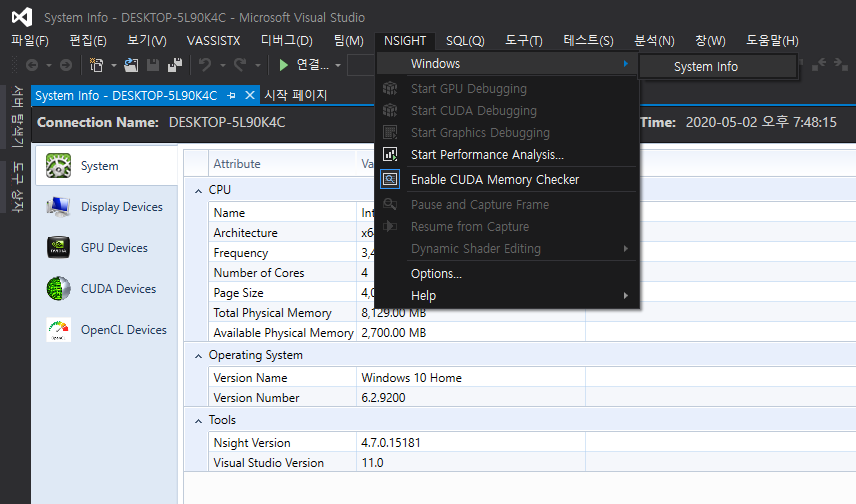Choose Help in the NSIGHT menu
This screenshot has width=856, height=504.
coord(507,295)
